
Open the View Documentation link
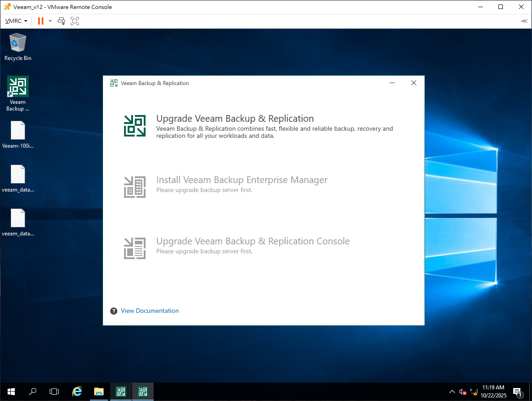point(150,311)
